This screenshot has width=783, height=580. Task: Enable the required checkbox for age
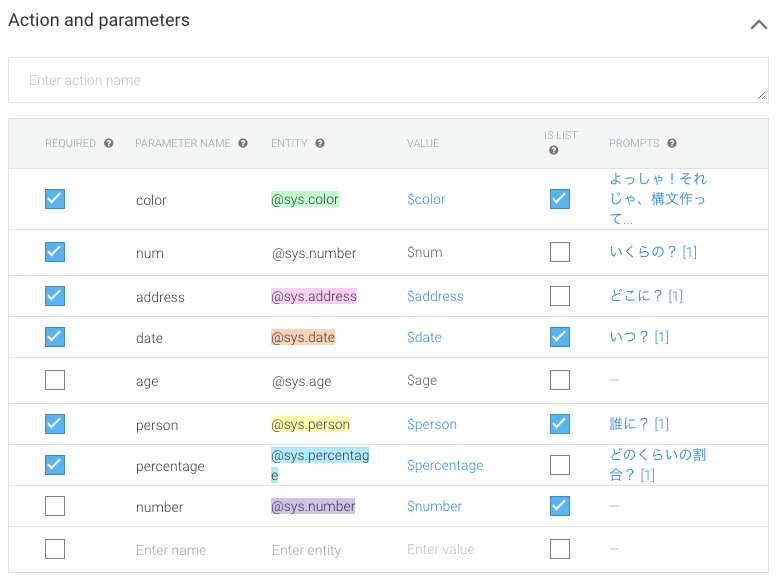pos(55,380)
